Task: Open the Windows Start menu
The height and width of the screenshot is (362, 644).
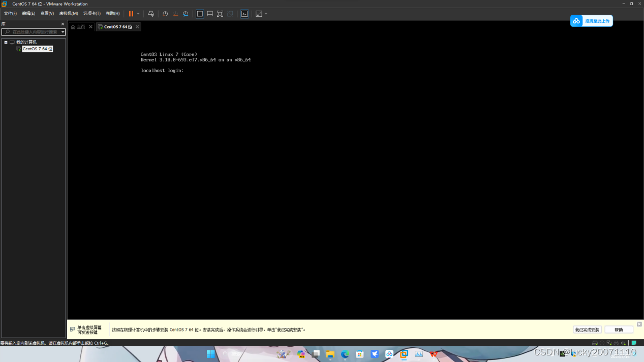Action: click(210, 354)
